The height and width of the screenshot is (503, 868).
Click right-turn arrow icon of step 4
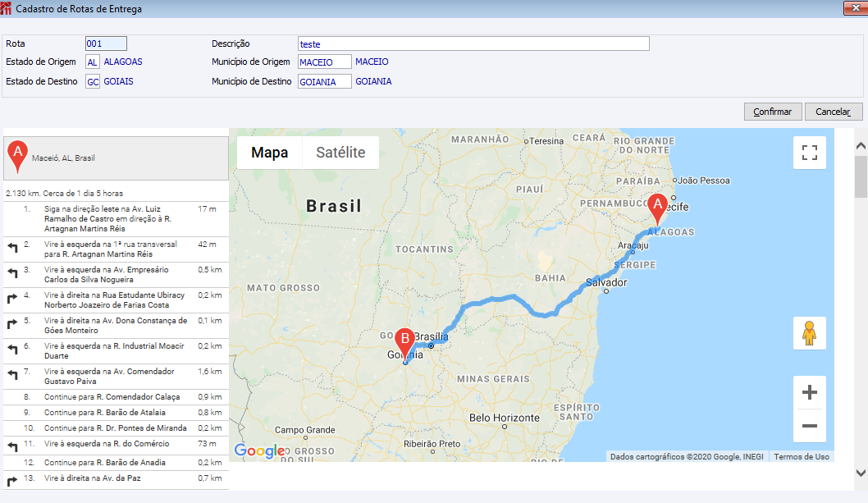12,299
